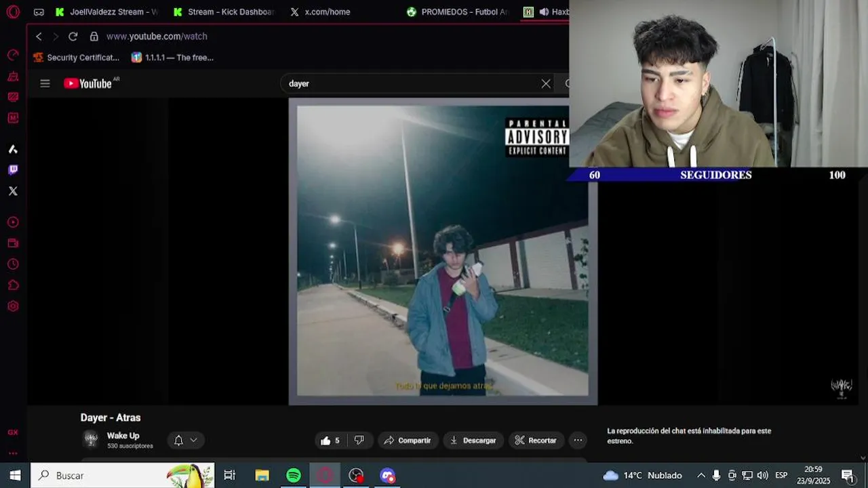Open the sidebar Settings gear icon
868x488 pixels.
pyautogui.click(x=13, y=306)
